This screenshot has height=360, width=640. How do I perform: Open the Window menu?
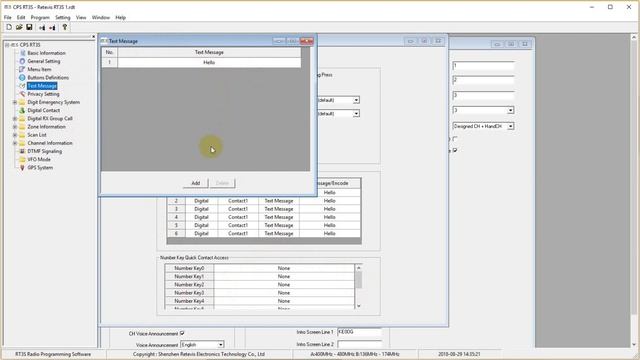tap(100, 18)
